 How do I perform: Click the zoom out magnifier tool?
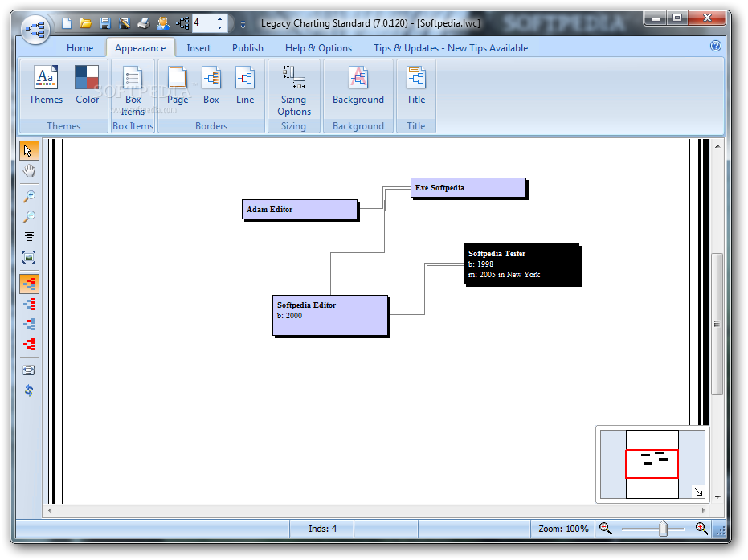(29, 217)
